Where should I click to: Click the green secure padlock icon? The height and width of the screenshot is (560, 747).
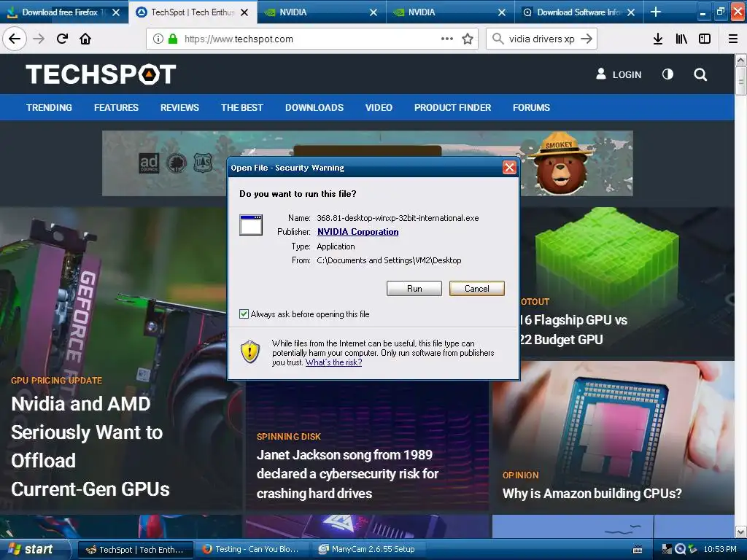[x=173, y=39]
